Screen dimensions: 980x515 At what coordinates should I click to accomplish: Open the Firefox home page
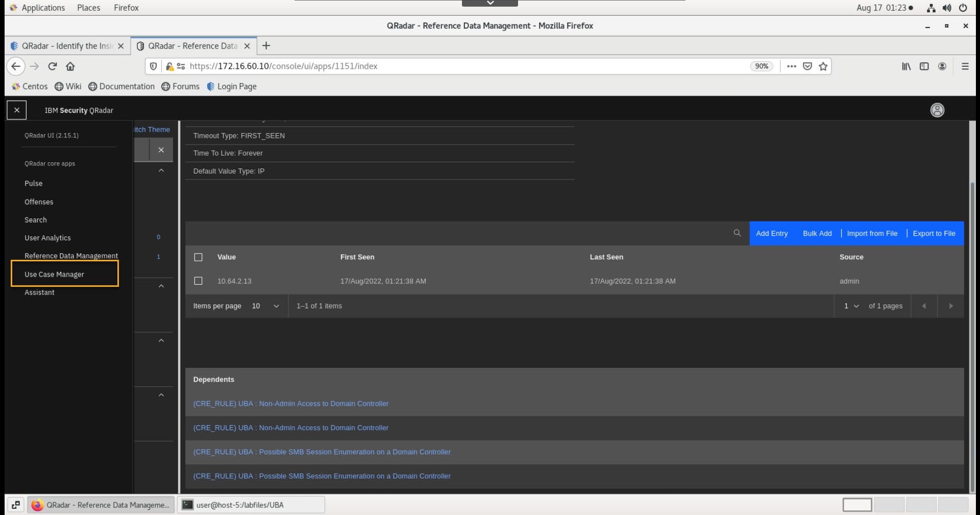tap(70, 66)
